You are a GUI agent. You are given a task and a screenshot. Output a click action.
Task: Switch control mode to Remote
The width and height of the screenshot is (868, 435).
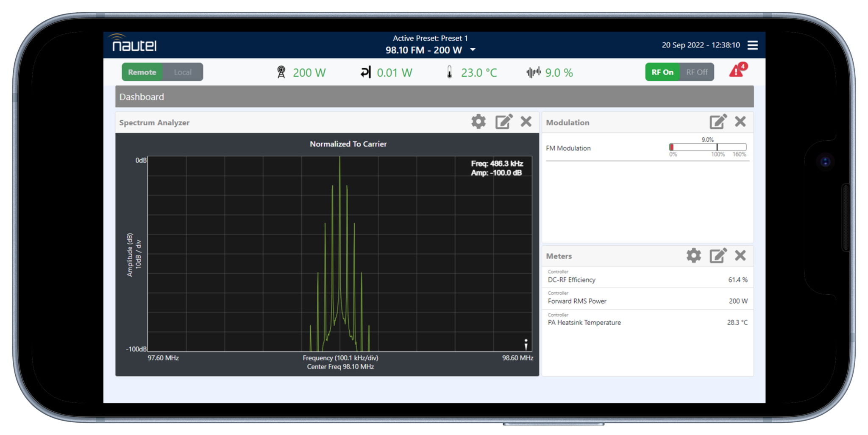click(142, 72)
